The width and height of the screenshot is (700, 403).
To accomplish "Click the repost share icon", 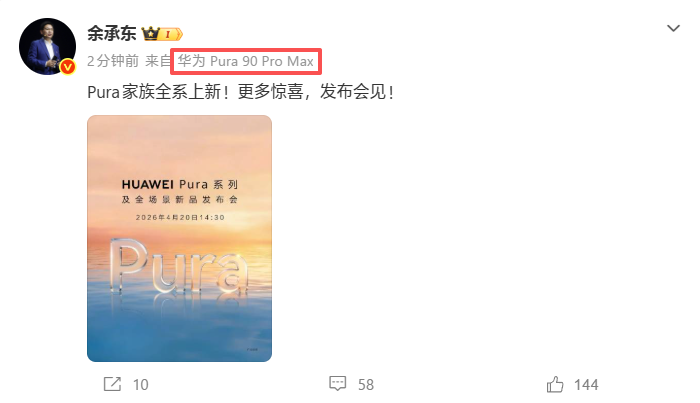I will 112,384.
